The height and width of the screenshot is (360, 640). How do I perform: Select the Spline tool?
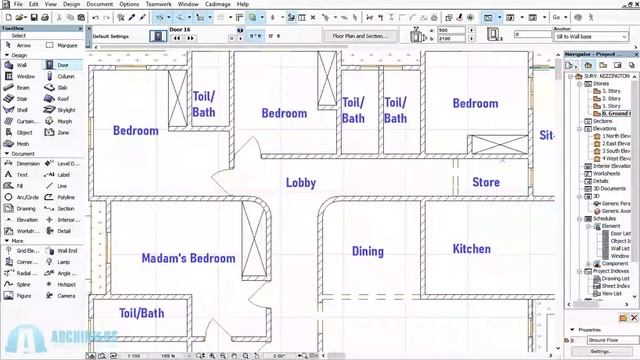click(x=18, y=284)
